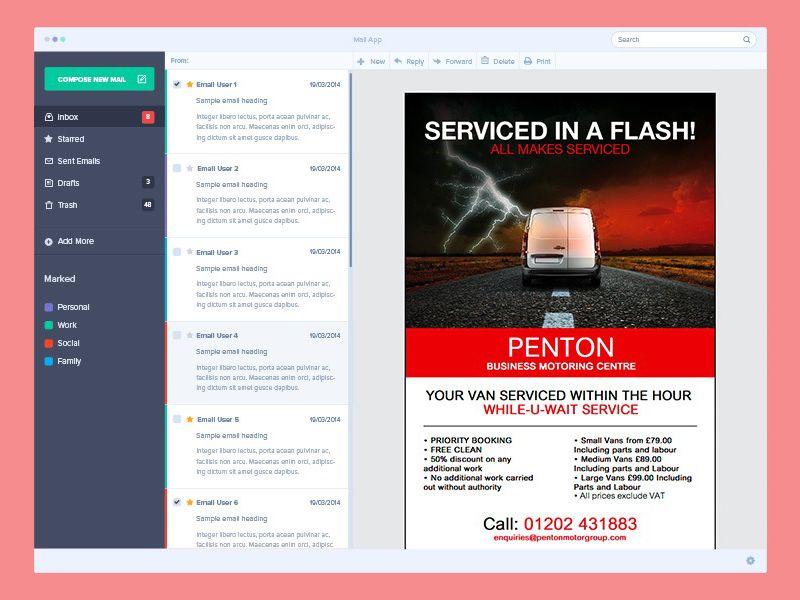
Task: Open the Inbox folder
Action: [x=99, y=117]
